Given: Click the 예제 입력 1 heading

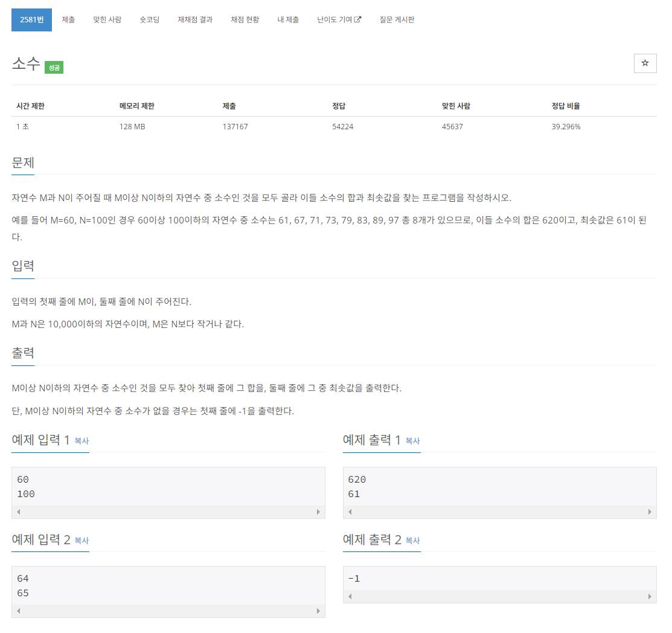Looking at the screenshot, I should 40,440.
